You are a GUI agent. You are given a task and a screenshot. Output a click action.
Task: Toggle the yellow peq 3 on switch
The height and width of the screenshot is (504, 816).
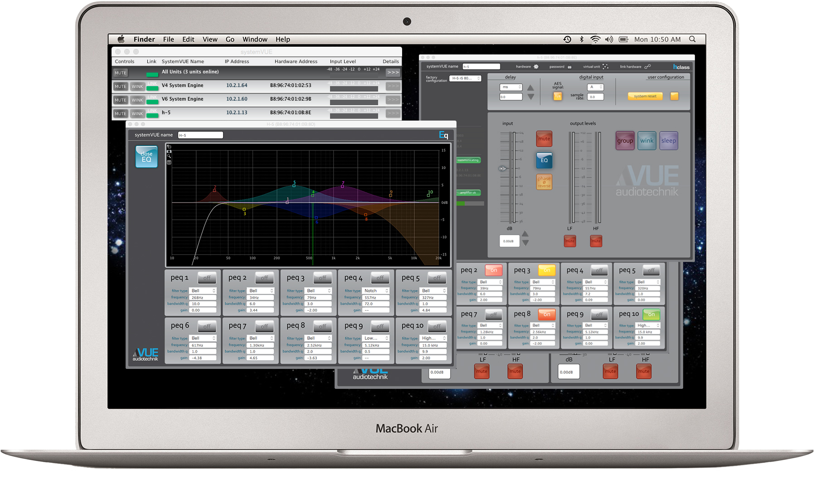pyautogui.click(x=547, y=270)
